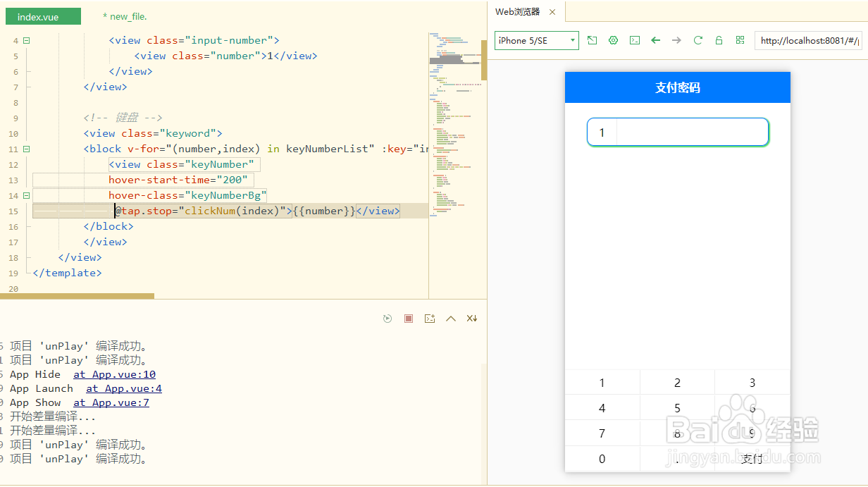The image size is (868, 487).
Task: Click the password input box showing 1
Action: (677, 132)
